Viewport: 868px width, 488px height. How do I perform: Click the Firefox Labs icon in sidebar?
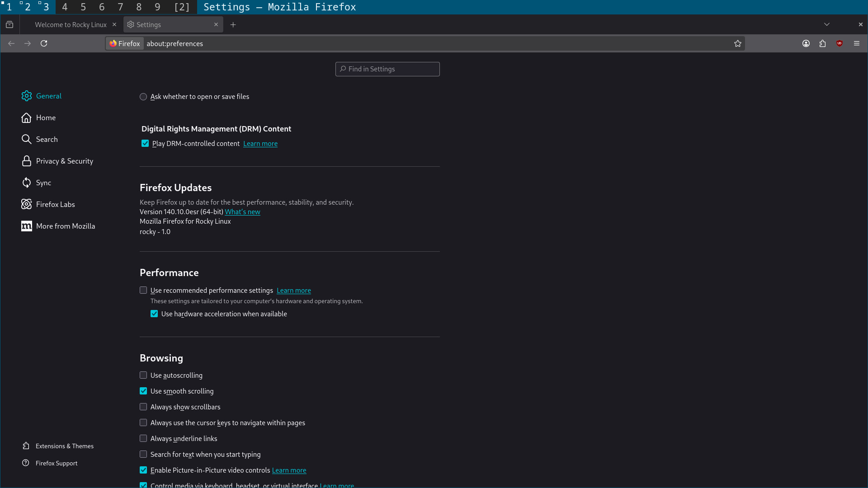pyautogui.click(x=27, y=204)
